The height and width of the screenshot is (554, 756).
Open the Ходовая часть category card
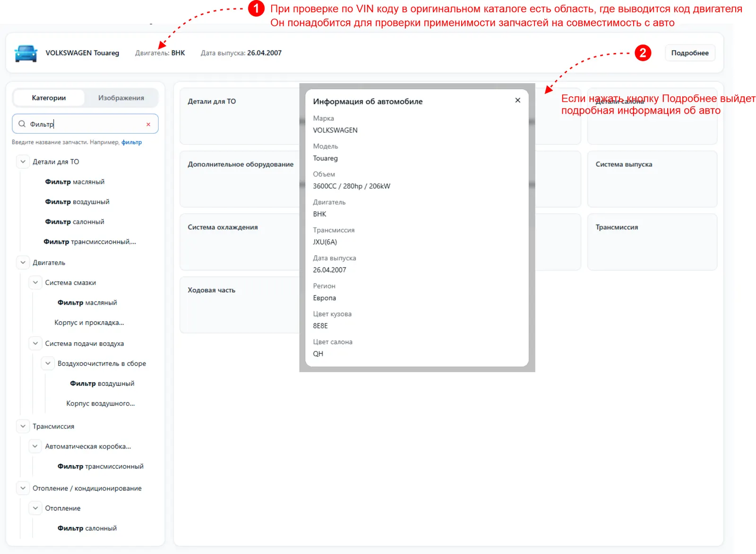click(240, 304)
